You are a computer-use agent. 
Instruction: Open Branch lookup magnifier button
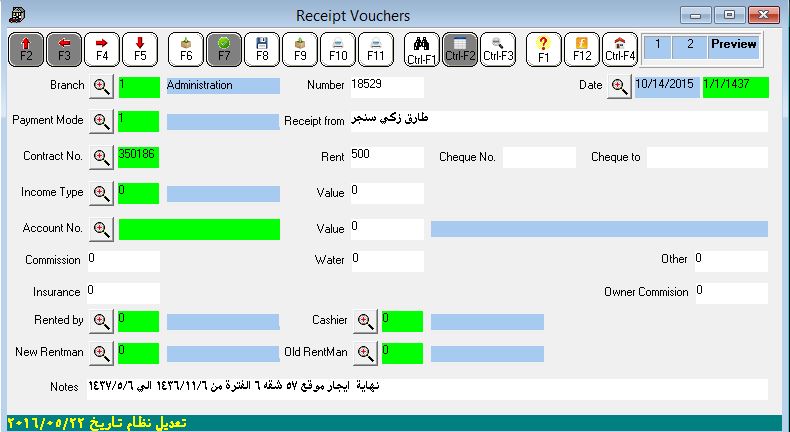tap(101, 87)
